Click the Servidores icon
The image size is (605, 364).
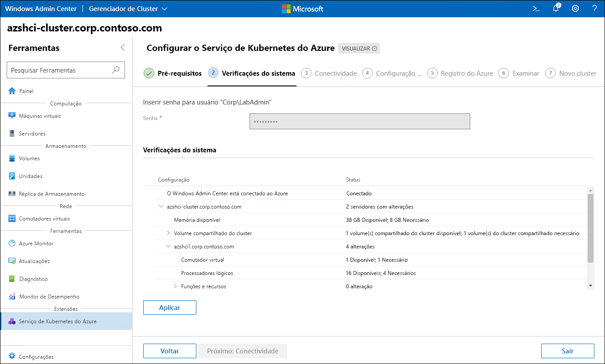(x=12, y=133)
